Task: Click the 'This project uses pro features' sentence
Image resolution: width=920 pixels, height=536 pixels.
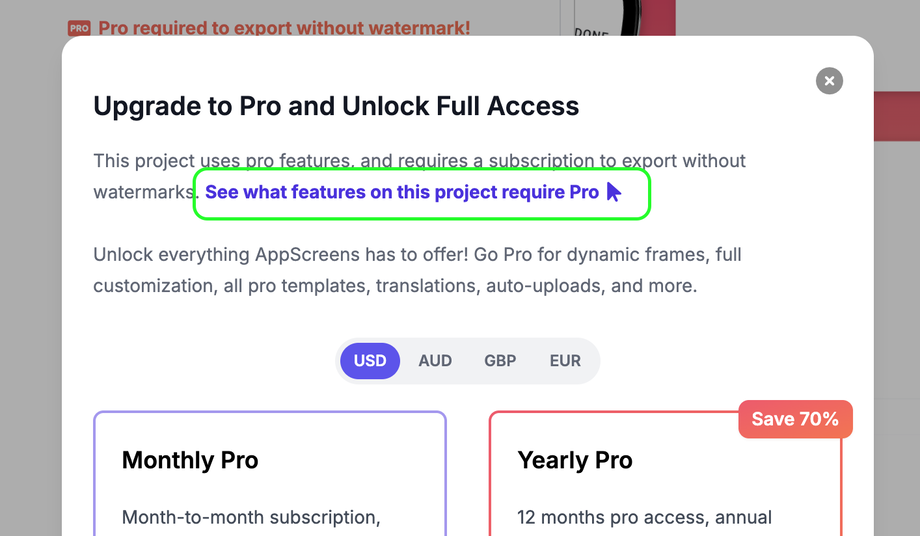Action: coord(419,161)
